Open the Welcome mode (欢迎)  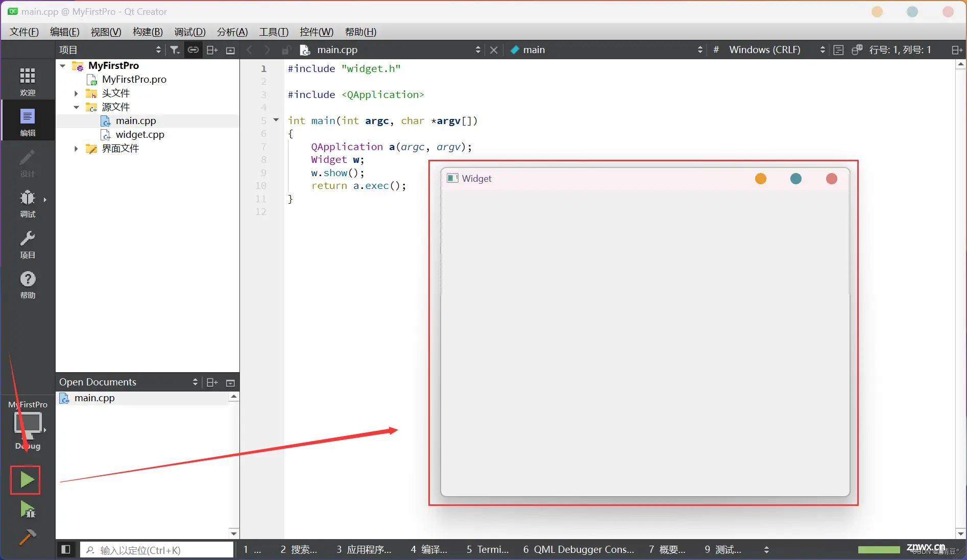click(28, 81)
